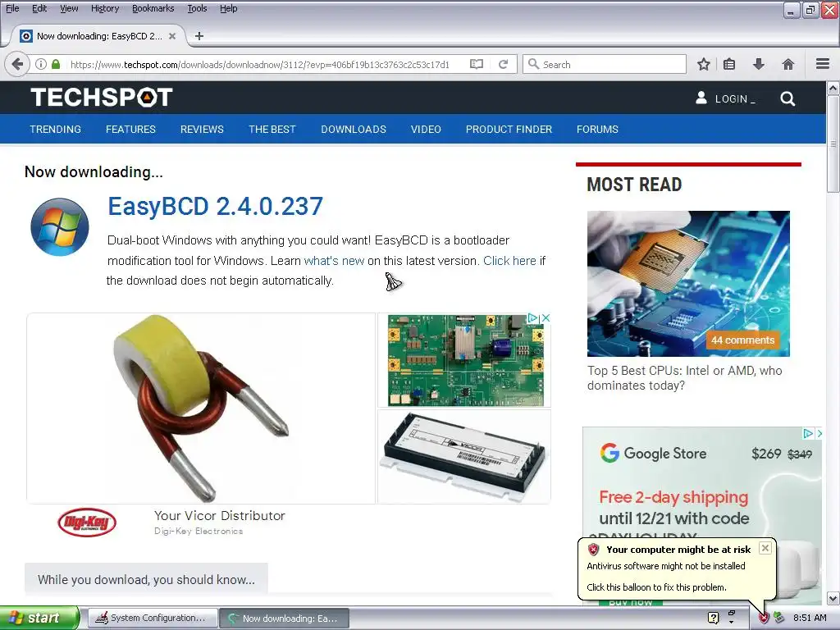Image resolution: width=840 pixels, height=630 pixels.
Task: Click Your Vicor Distributor ad text
Action: click(x=220, y=516)
